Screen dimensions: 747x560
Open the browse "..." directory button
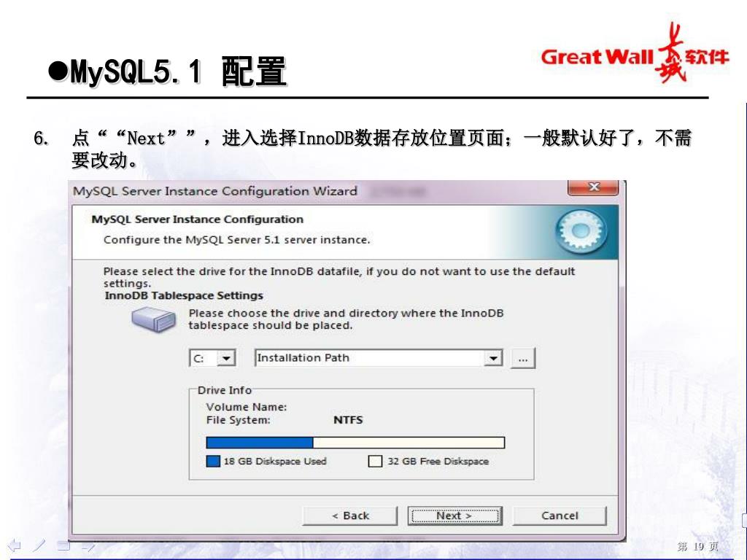[x=523, y=358]
